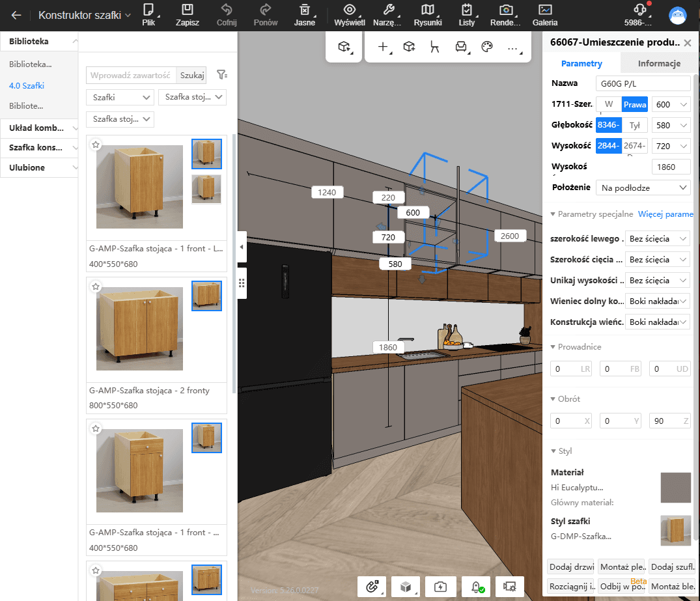Open the Ulubione favorites section
700x601 pixels.
39,167
